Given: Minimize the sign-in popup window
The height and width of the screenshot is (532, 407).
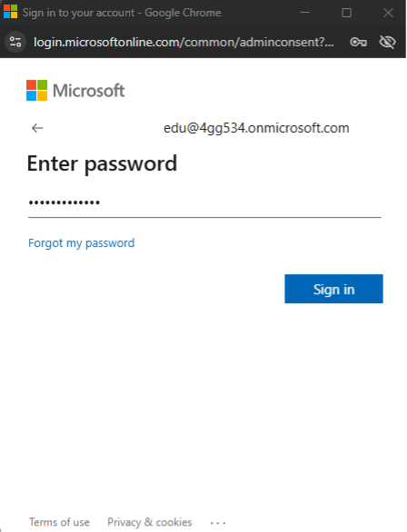Looking at the screenshot, I should coord(305,13).
